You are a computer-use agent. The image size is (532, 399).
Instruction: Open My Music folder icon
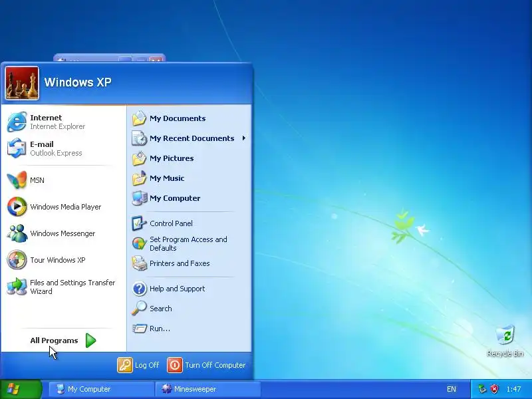click(x=139, y=178)
